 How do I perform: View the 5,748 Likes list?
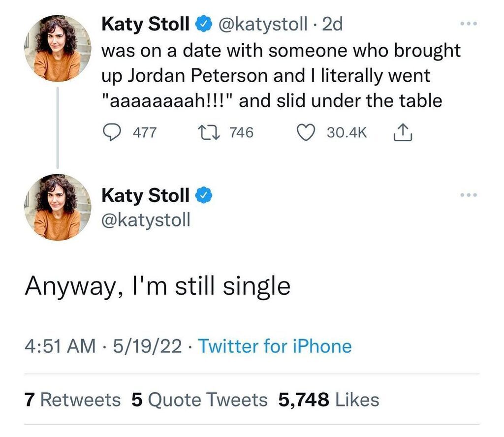pos(328,400)
